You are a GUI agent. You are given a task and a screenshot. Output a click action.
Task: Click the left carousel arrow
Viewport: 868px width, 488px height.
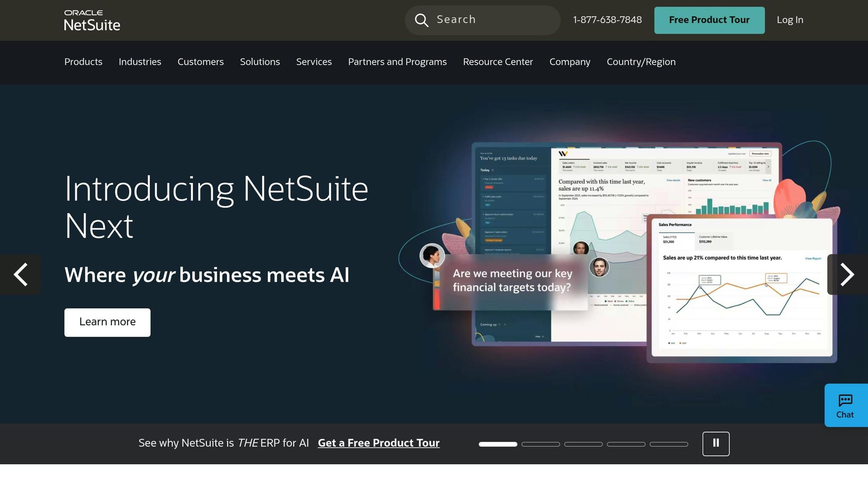coord(20,274)
